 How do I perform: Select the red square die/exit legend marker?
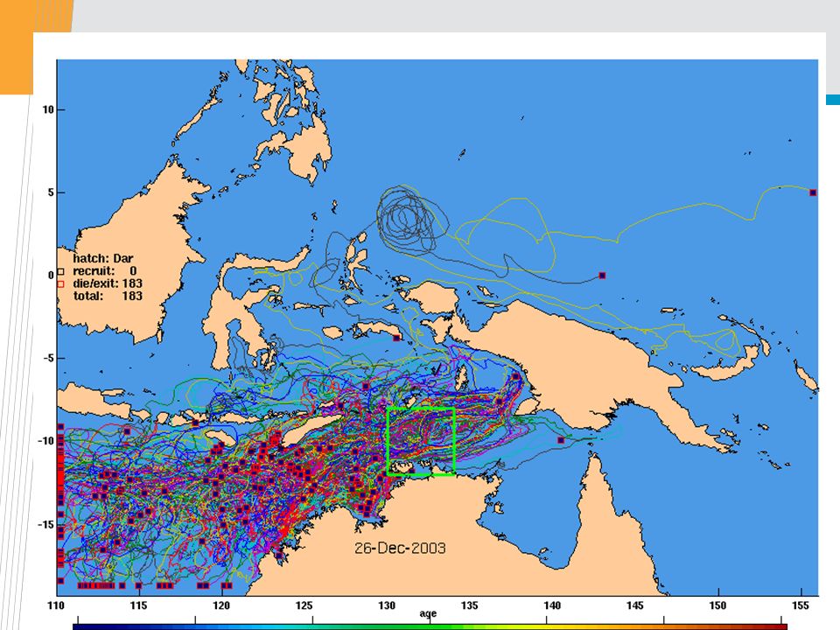[60, 283]
